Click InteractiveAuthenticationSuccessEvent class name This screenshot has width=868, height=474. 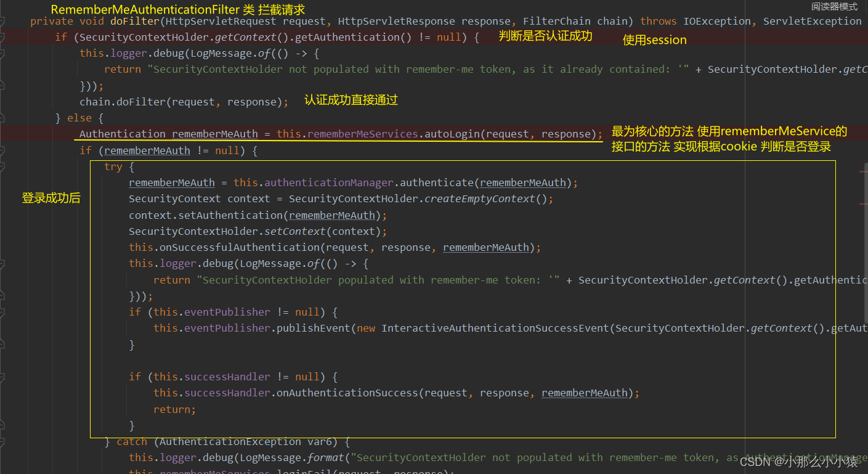495,328
